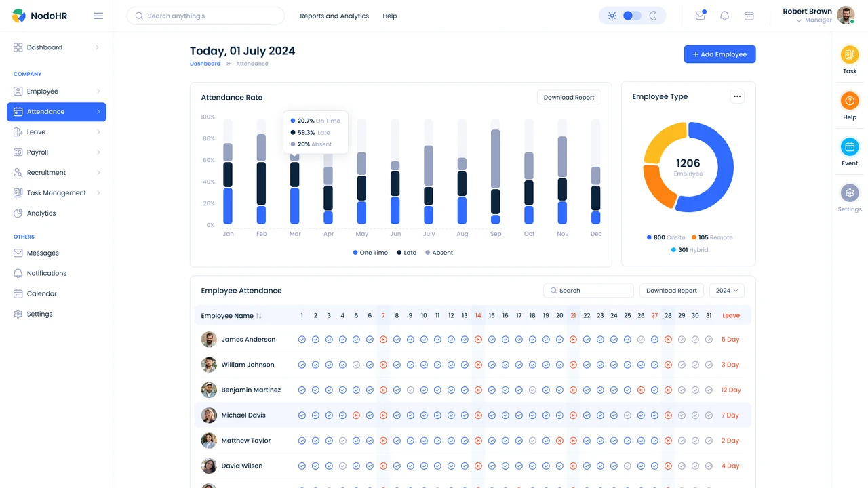
Task: Click the Hybrid legend color dot
Action: pyautogui.click(x=673, y=250)
